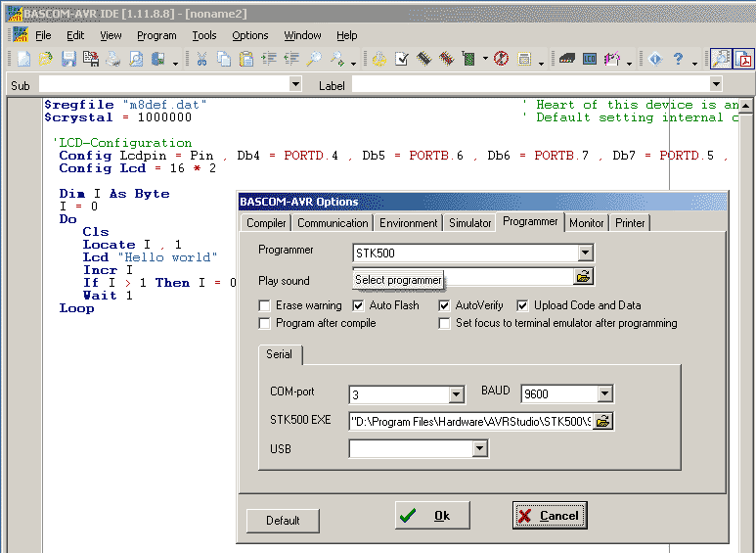Click the PDF document toolbar icon

pyautogui.click(x=743, y=59)
